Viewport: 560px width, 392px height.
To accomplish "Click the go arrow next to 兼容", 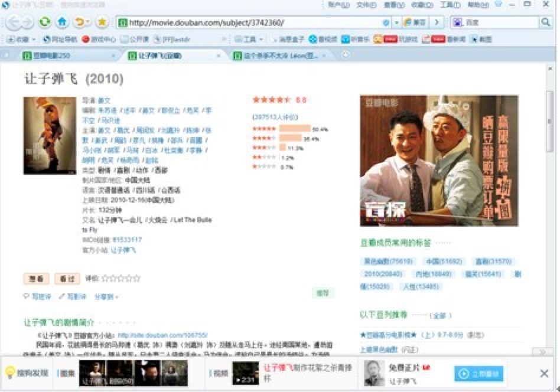I will tap(437, 22).
